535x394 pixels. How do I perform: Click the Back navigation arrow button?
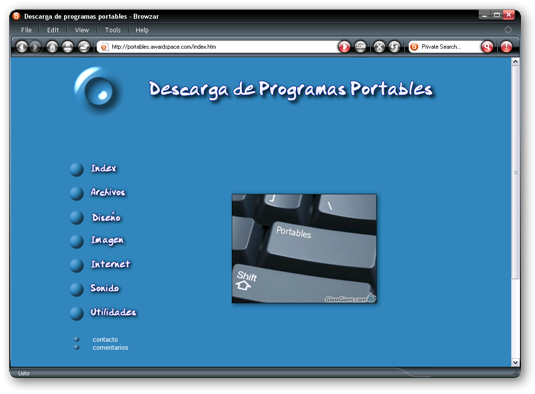[x=22, y=47]
